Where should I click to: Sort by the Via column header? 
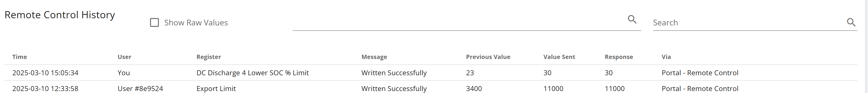[x=666, y=57]
